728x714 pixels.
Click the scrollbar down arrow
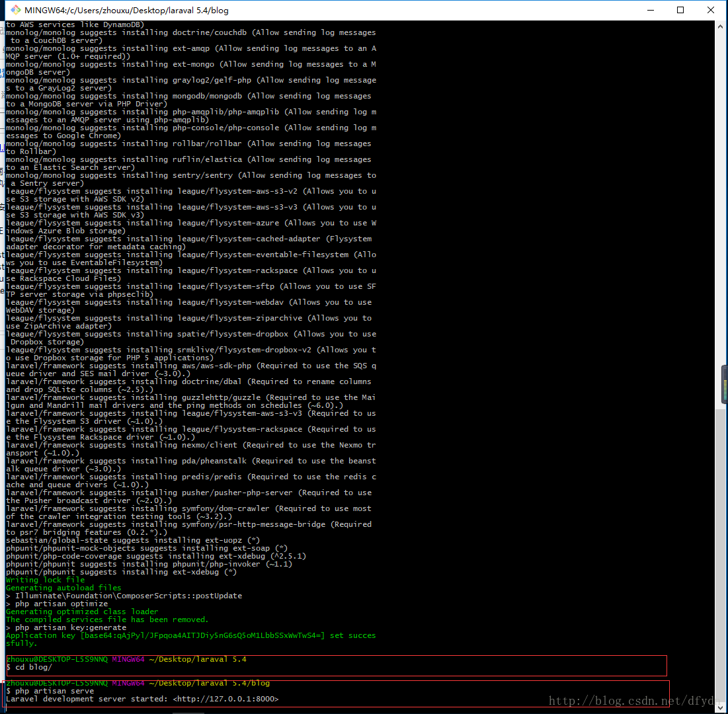[720, 707]
